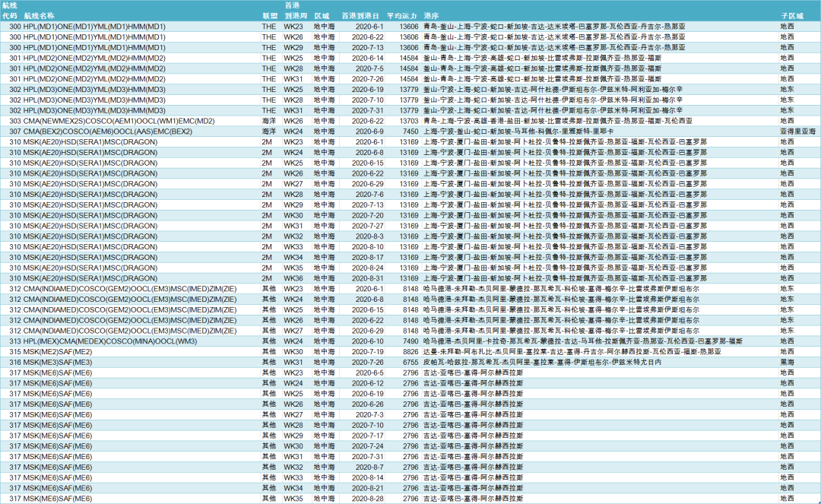Image resolution: width=821 pixels, height=504 pixels.
Task: Select the arrival date cell 2020-8-7
Action: click(x=369, y=467)
